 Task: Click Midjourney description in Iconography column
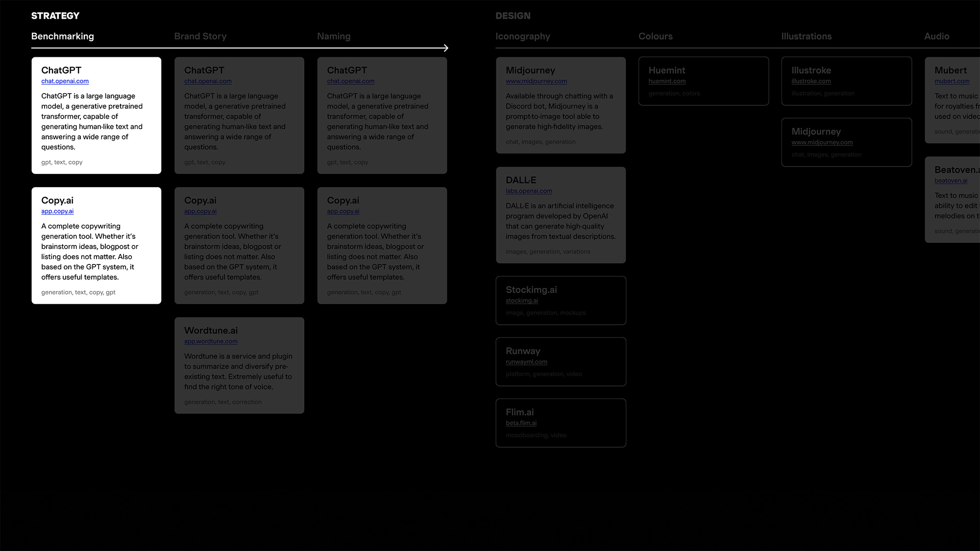560,111
